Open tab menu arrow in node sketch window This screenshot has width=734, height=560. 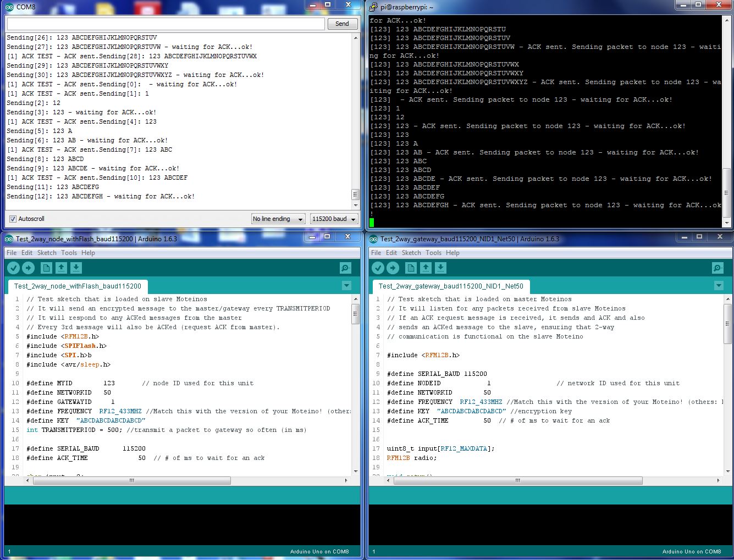pos(346,286)
